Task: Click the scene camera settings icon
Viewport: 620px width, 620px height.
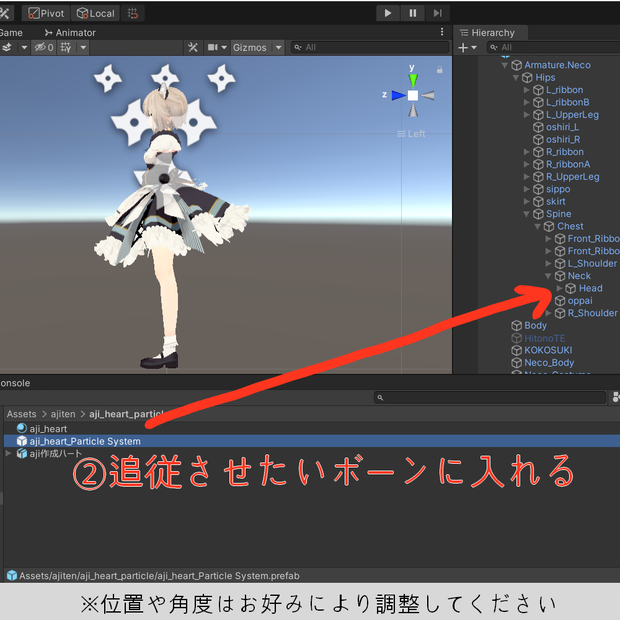Action: [x=213, y=47]
